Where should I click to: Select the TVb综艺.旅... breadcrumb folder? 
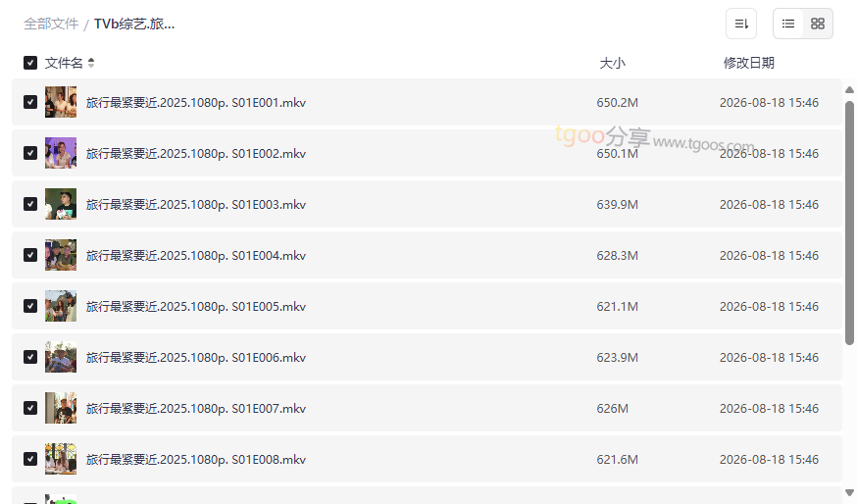(134, 25)
